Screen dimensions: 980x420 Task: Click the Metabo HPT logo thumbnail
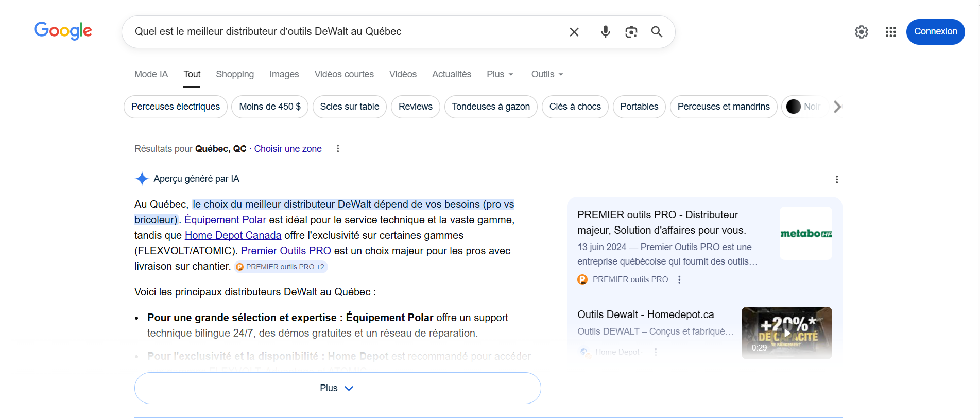806,233
